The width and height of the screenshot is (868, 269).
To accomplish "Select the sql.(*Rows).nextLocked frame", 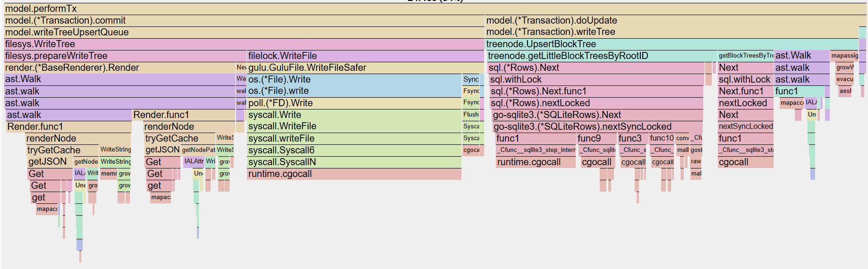I will (x=596, y=103).
